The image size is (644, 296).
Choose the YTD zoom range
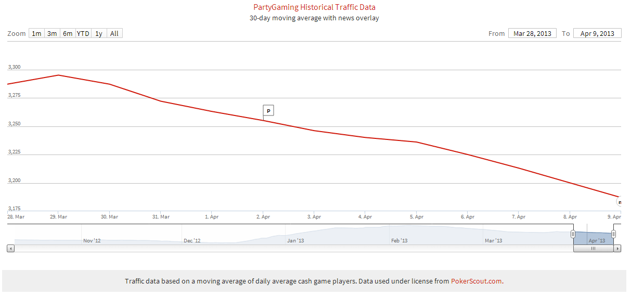click(83, 33)
